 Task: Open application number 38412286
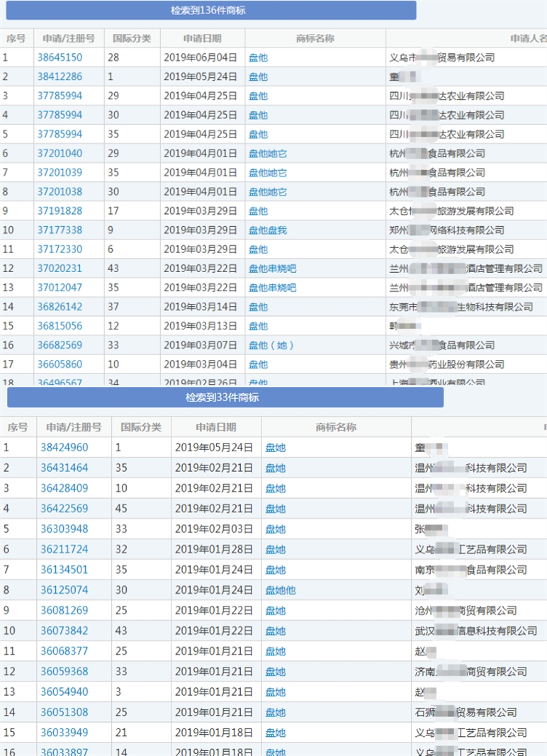click(x=60, y=77)
